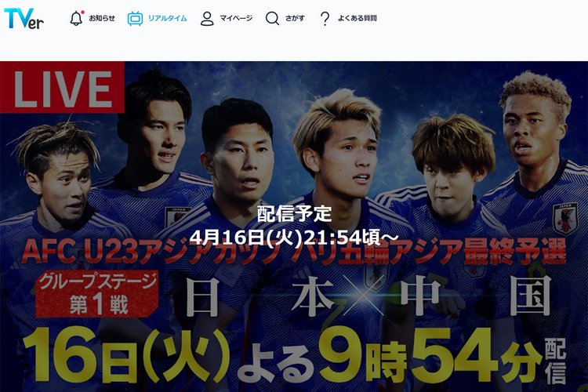Go to マイページ link

[x=236, y=18]
